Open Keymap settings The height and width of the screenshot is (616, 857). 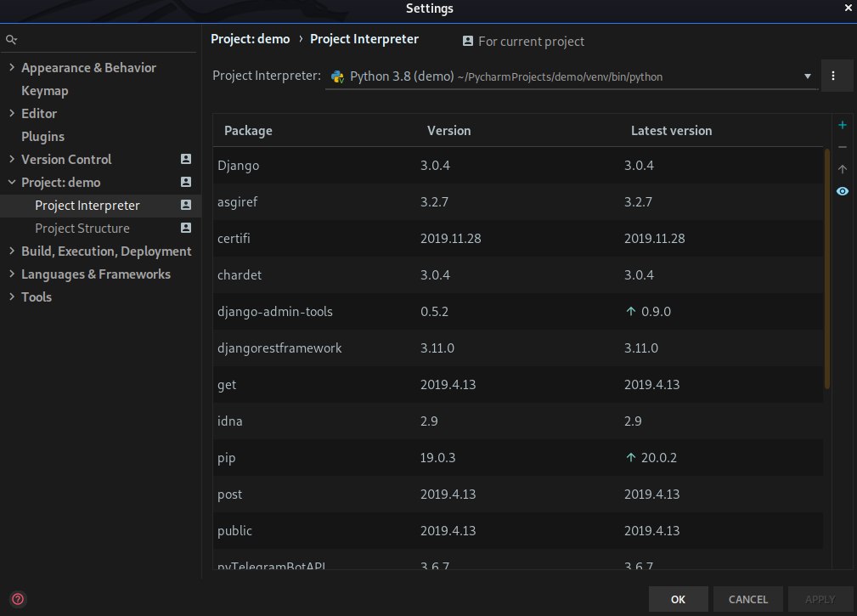click(x=45, y=91)
